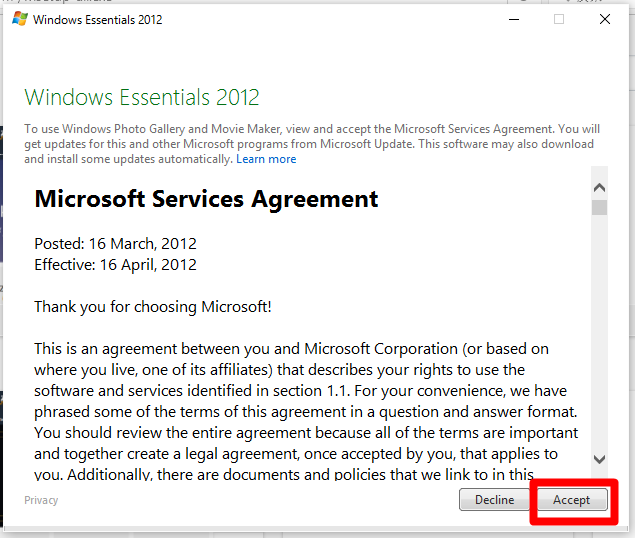Close the Windows Essentials 2012 installer
The height and width of the screenshot is (538, 635).
pos(605,19)
